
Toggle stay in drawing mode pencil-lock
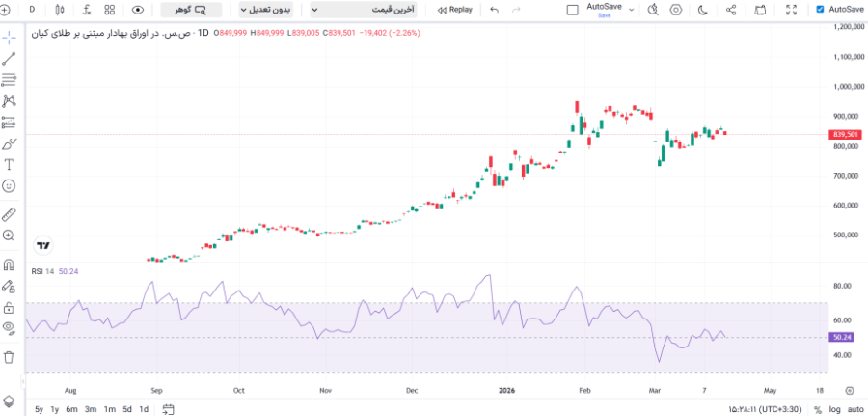(9, 286)
